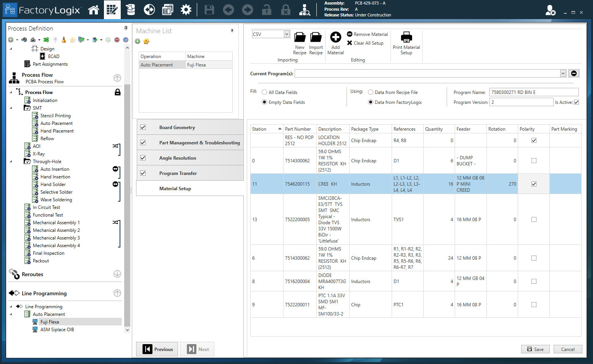Viewport: 593px width, 364px height.
Task: Click the Next button
Action: click(197, 349)
